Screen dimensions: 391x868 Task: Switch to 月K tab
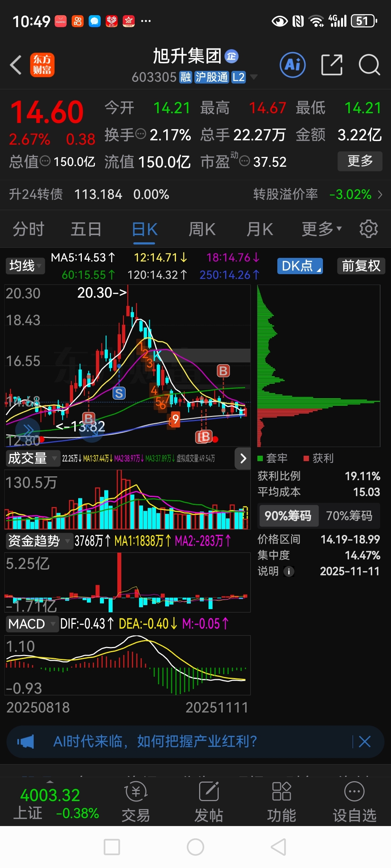[260, 229]
